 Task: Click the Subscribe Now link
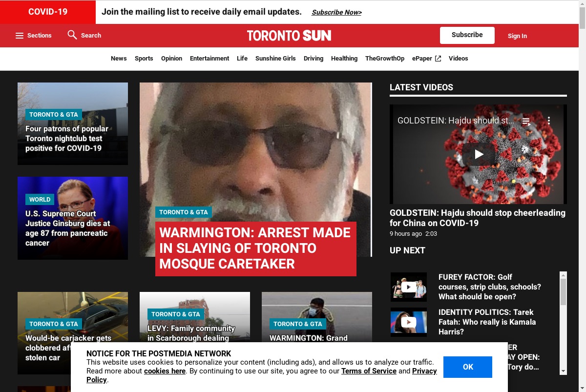[336, 12]
